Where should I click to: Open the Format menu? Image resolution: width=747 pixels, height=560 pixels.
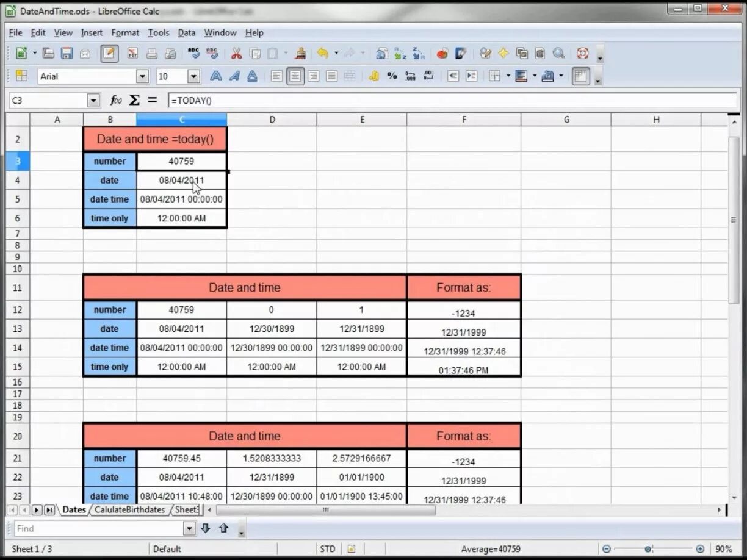(125, 33)
